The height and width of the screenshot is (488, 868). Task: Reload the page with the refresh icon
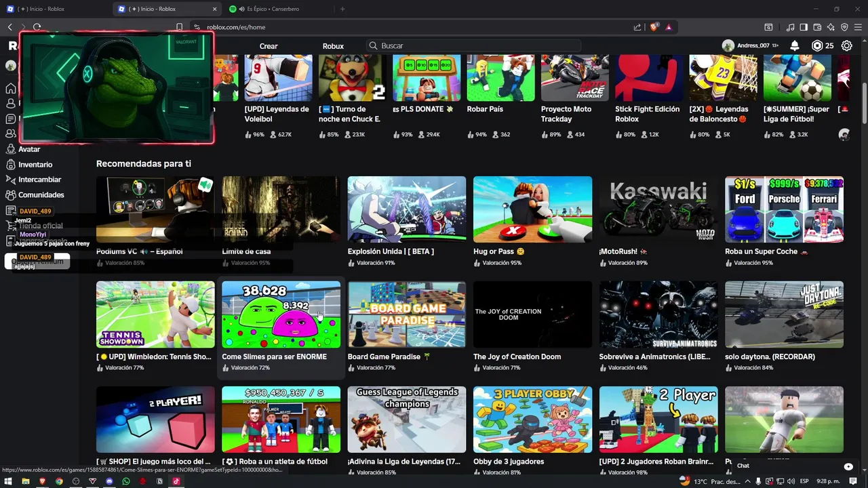click(37, 27)
